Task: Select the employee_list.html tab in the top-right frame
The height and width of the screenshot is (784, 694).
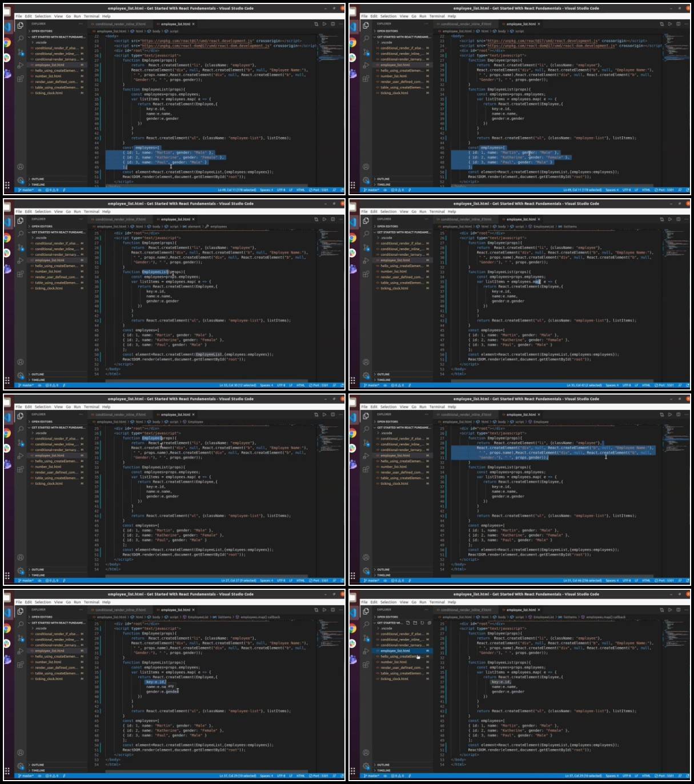Action: click(x=520, y=24)
